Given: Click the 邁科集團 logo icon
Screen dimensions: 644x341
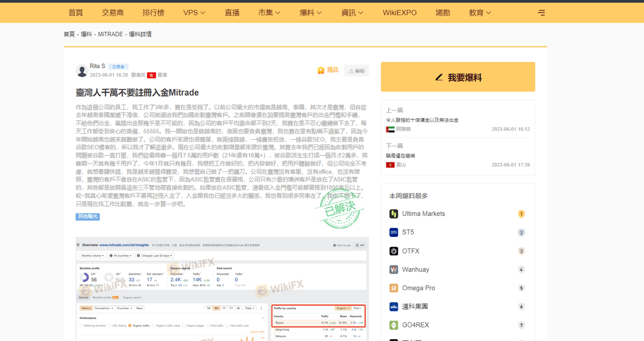Looking at the screenshot, I should (394, 306).
